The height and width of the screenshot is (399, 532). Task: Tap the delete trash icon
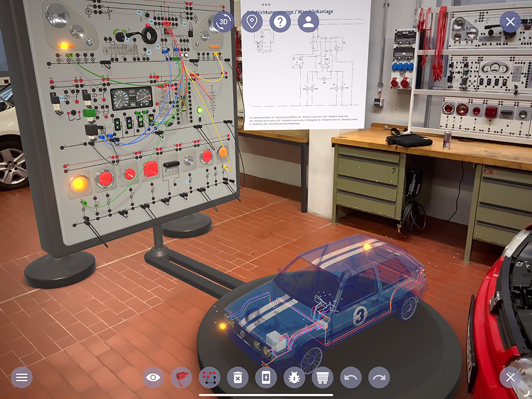pyautogui.click(x=237, y=378)
